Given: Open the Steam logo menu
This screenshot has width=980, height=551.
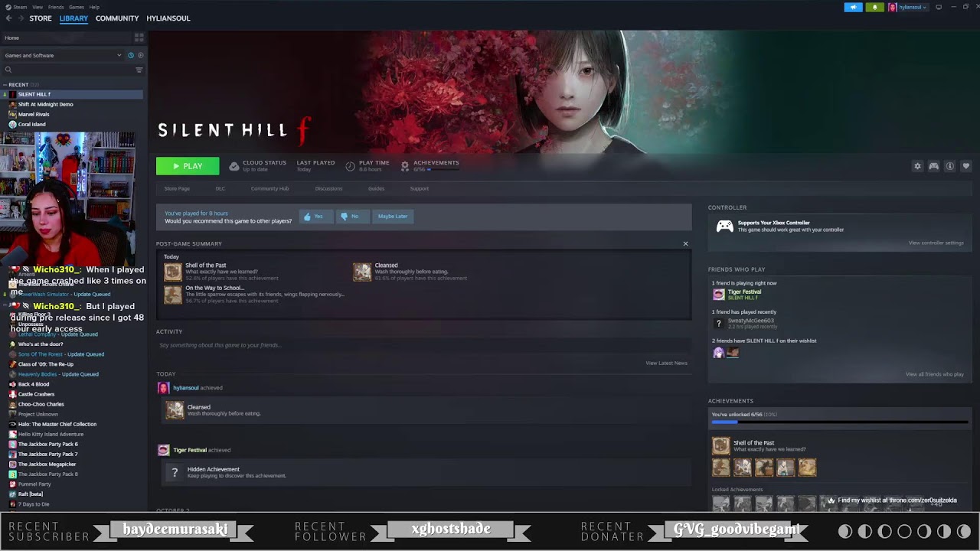Looking at the screenshot, I should coord(16,7).
